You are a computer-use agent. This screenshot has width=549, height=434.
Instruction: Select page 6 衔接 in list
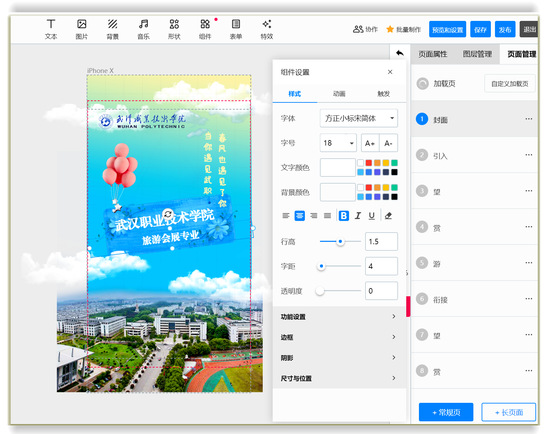[474, 299]
